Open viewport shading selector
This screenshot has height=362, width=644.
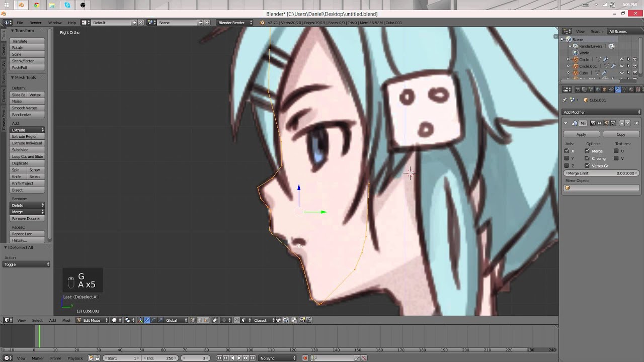[x=116, y=320]
